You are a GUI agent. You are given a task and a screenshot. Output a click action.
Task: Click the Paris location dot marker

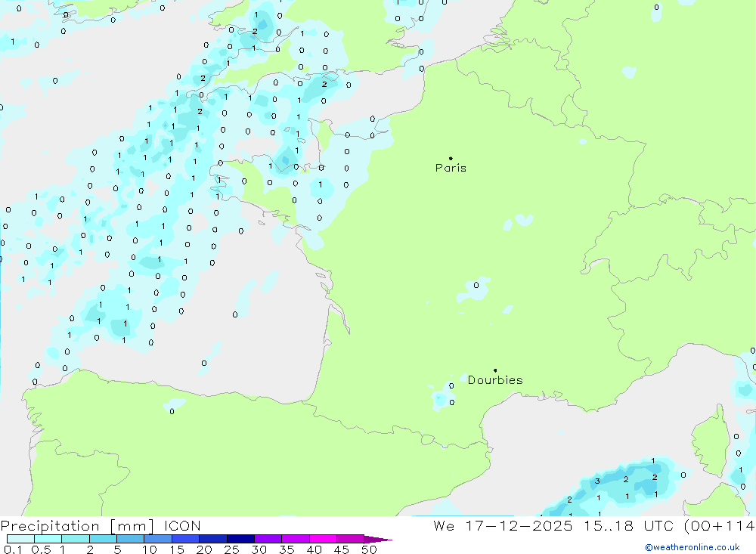(x=451, y=158)
